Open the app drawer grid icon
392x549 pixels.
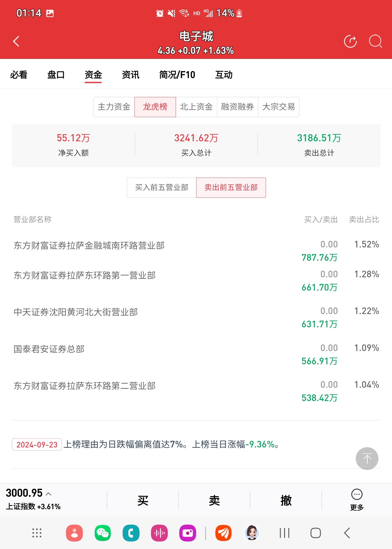pos(37,533)
